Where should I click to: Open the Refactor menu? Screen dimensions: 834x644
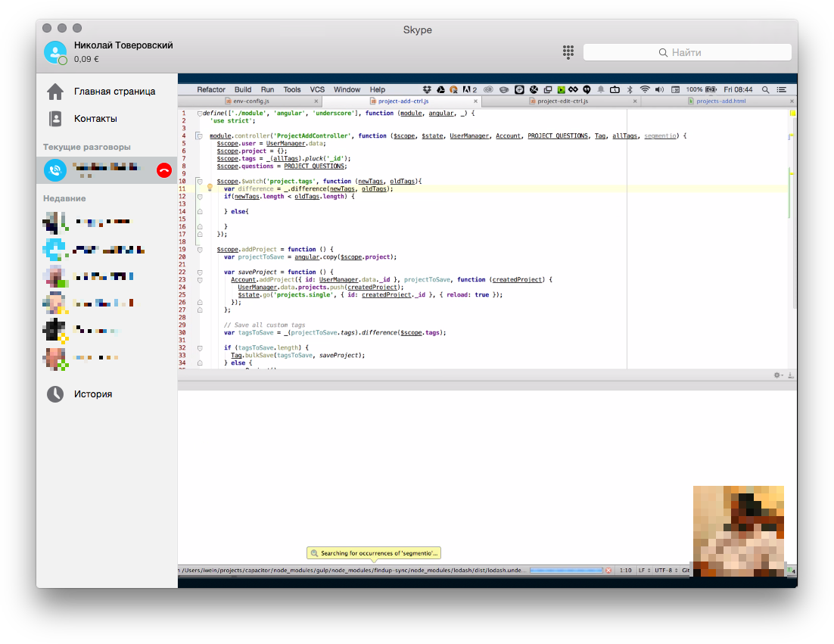[211, 89]
